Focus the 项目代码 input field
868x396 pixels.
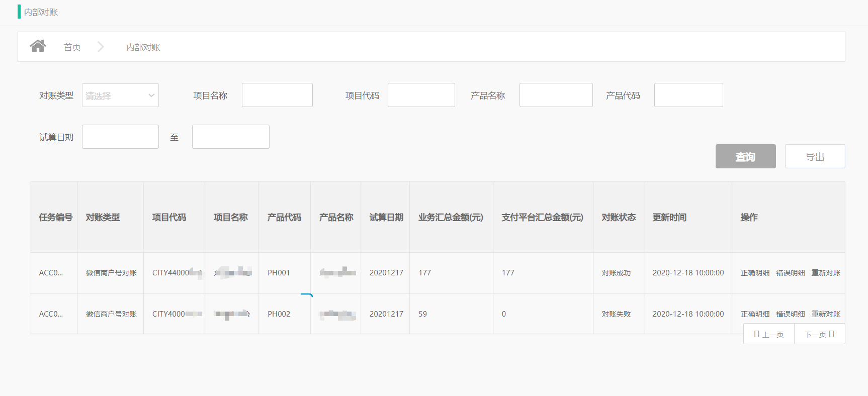click(421, 95)
